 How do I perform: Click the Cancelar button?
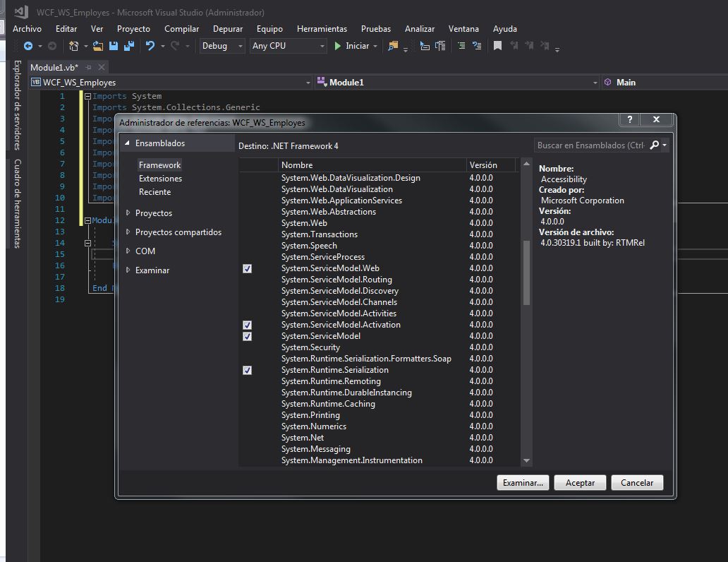(x=637, y=482)
